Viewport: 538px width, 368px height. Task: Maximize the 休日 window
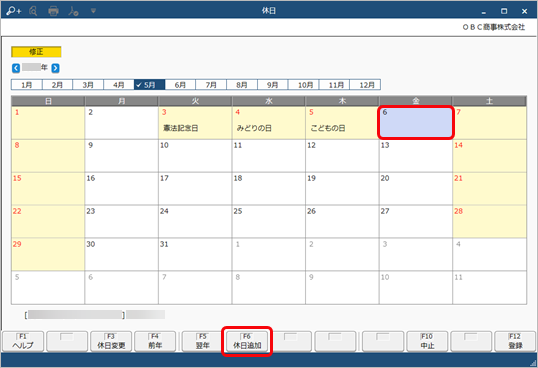coord(504,11)
